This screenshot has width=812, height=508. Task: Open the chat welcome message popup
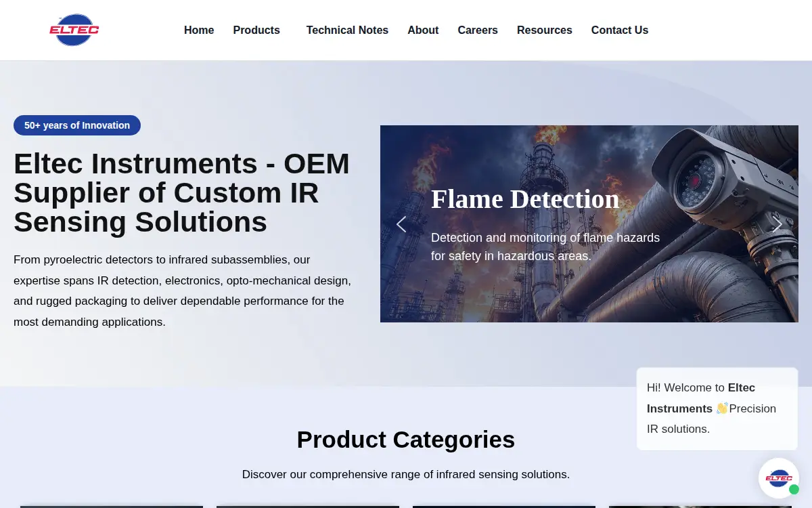tap(717, 408)
